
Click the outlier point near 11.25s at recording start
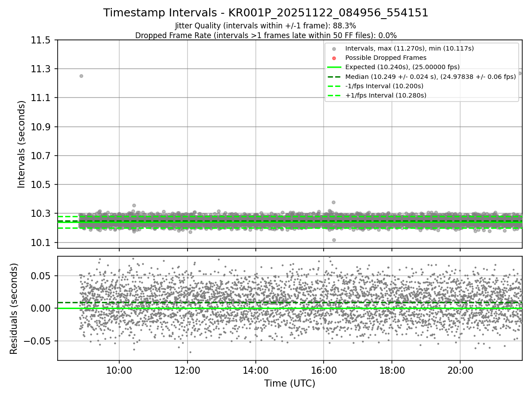81,76
